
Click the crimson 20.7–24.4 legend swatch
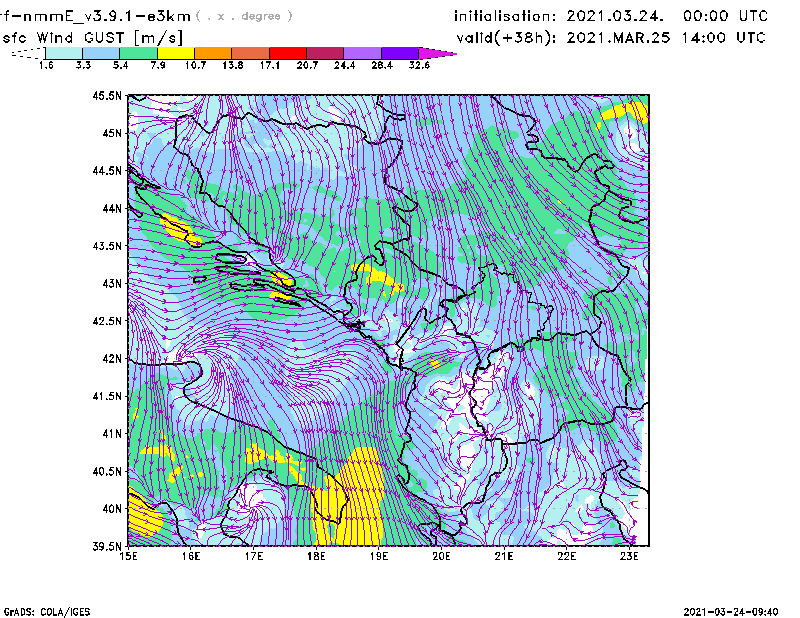tap(325, 53)
